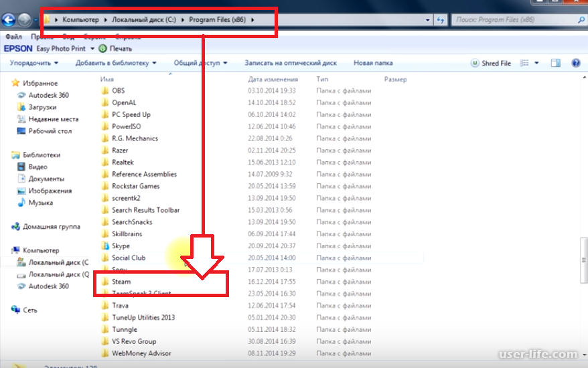The image size is (588, 368).
Task: Click Записать на оптический диск
Action: 291,63
